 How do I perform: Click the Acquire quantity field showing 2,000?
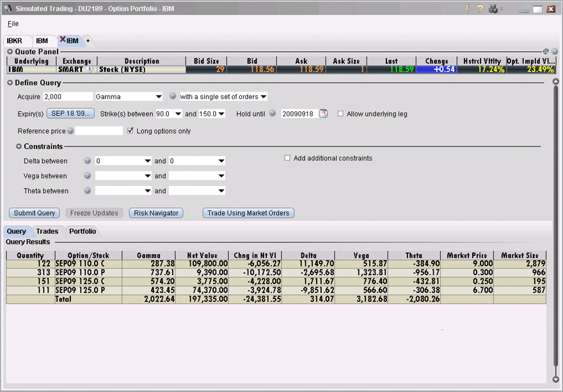tap(68, 97)
